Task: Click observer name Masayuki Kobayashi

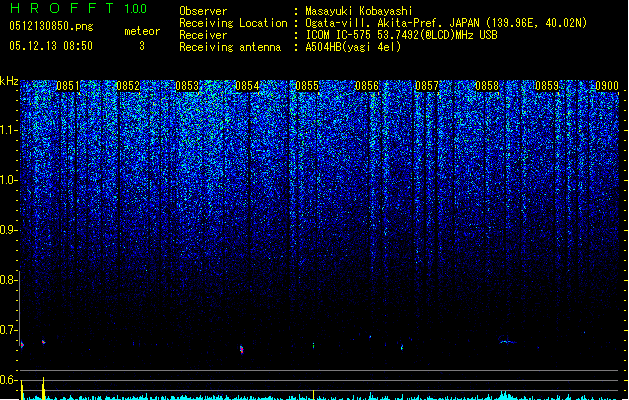Action: (359, 11)
